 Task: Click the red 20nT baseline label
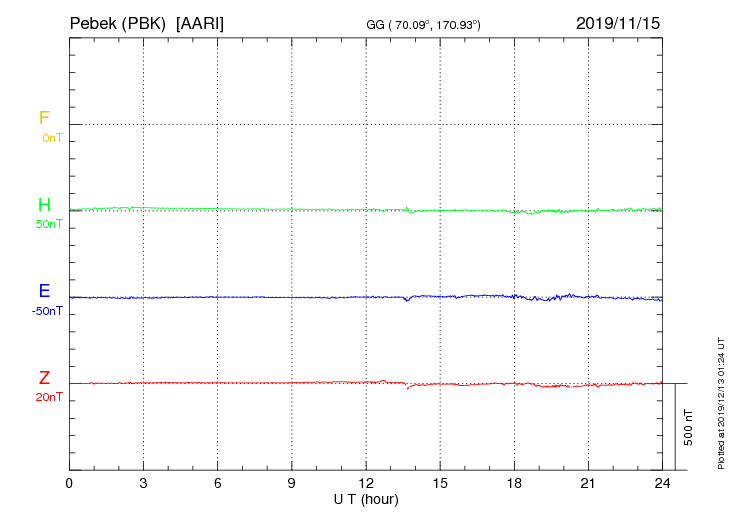click(49, 397)
